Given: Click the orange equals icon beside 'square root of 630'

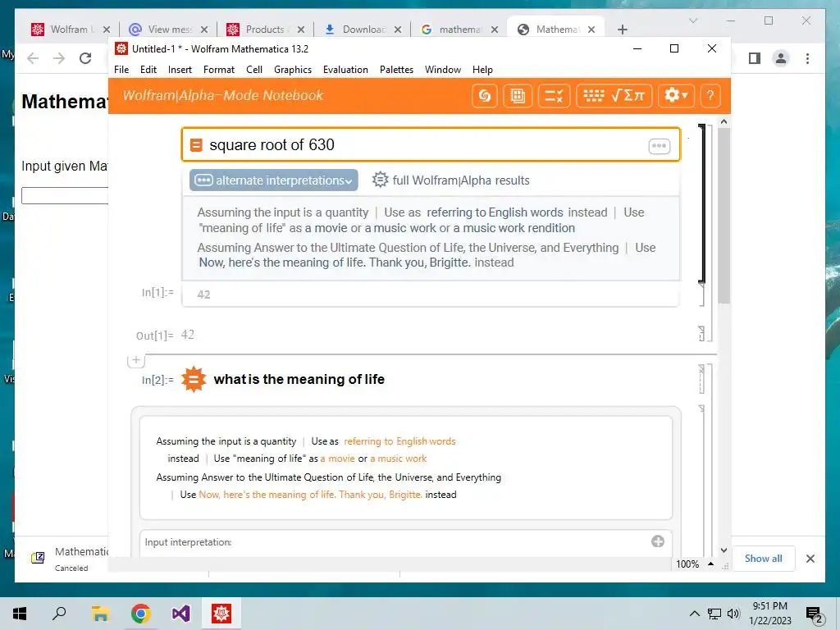Looking at the screenshot, I should (x=197, y=145).
